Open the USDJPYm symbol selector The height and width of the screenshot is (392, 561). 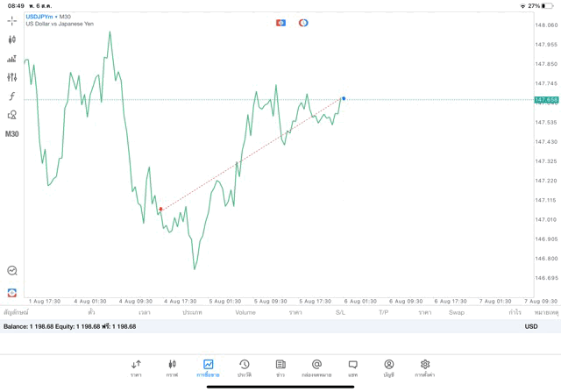pyautogui.click(x=41, y=17)
